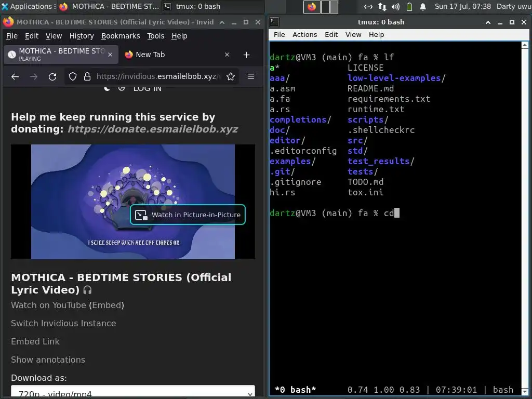Click headphones icon next to video title
Image resolution: width=532 pixels, height=399 pixels.
(x=87, y=290)
